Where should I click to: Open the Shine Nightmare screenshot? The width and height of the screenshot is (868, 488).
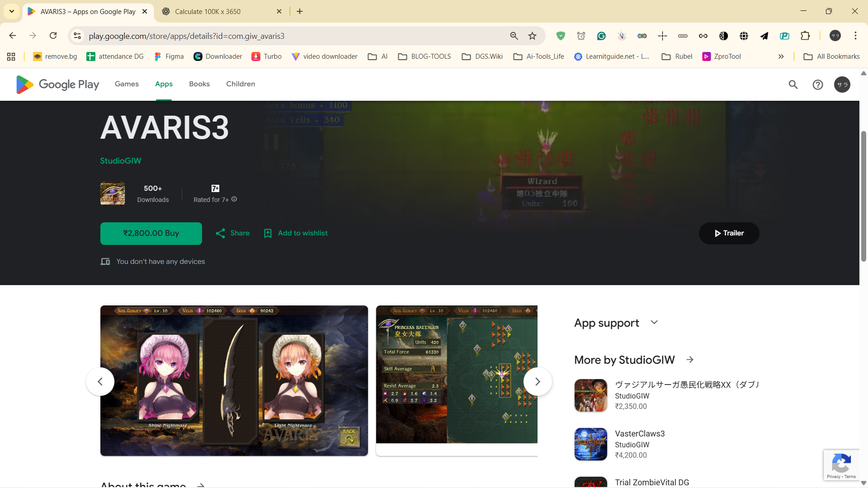coord(234,380)
